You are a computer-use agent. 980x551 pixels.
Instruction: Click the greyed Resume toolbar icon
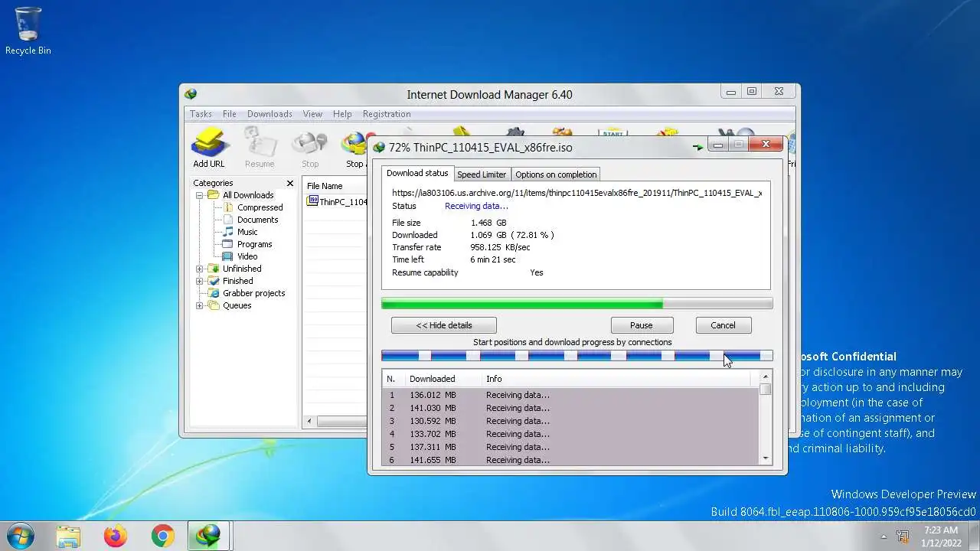[260, 148]
